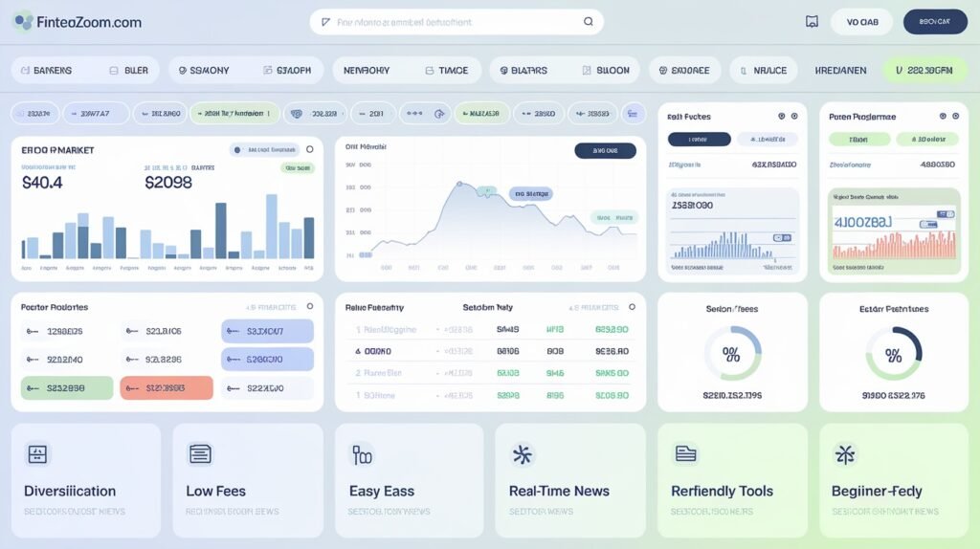Click the green pill in the EROO RMARKET card

pos(298,168)
